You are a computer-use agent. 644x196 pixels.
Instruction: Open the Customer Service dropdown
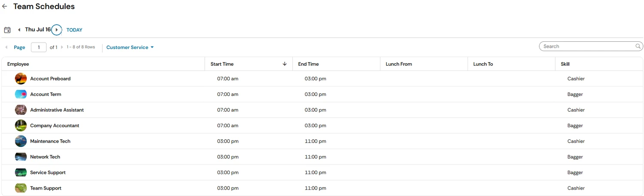click(130, 47)
